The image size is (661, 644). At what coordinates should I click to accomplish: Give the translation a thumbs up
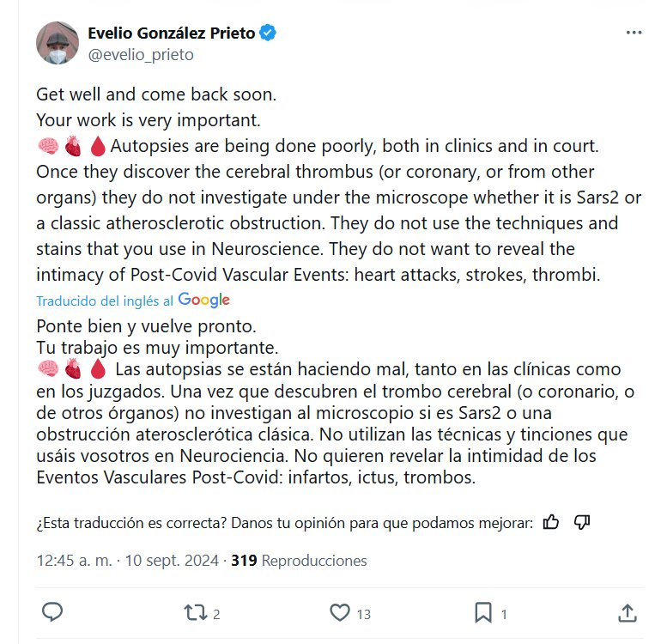[x=552, y=522]
